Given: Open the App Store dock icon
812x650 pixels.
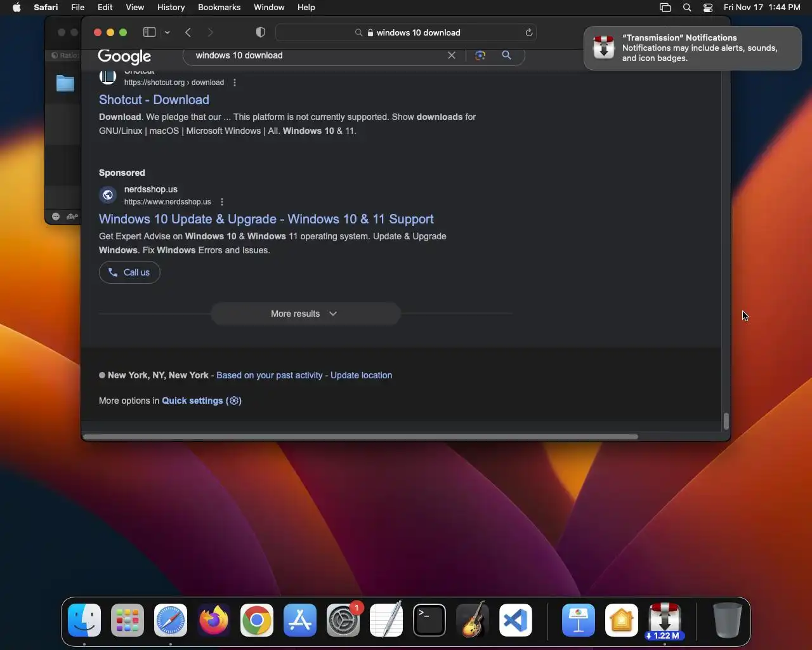Looking at the screenshot, I should (x=300, y=620).
